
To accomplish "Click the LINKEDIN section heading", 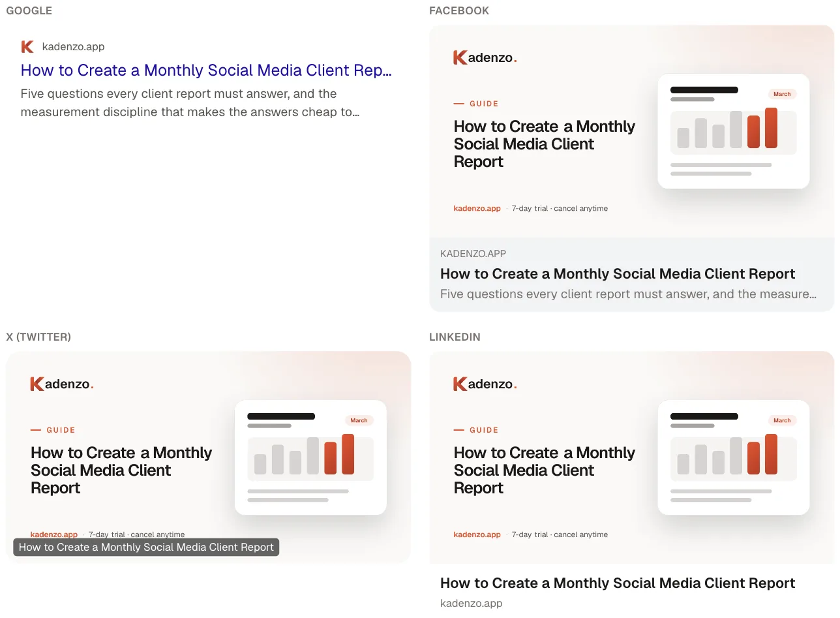I will pos(455,337).
